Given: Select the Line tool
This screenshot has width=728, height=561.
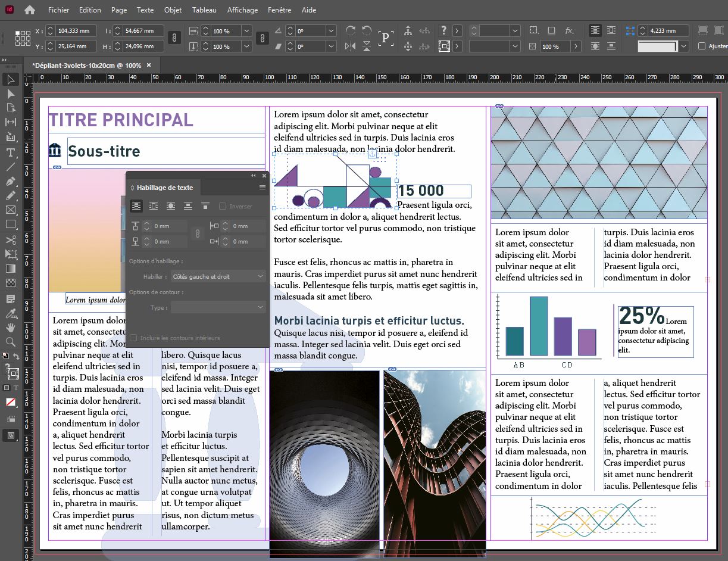Looking at the screenshot, I should [11, 167].
